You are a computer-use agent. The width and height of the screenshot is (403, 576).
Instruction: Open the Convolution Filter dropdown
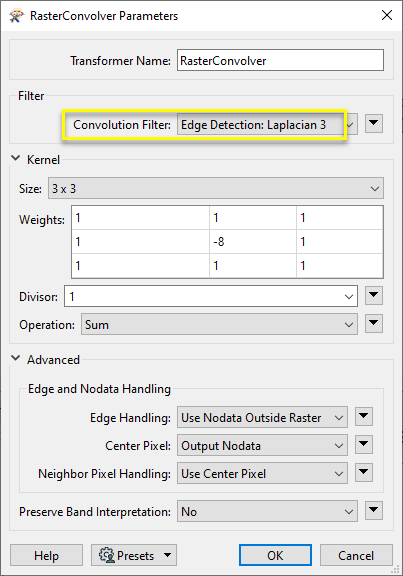click(267, 125)
